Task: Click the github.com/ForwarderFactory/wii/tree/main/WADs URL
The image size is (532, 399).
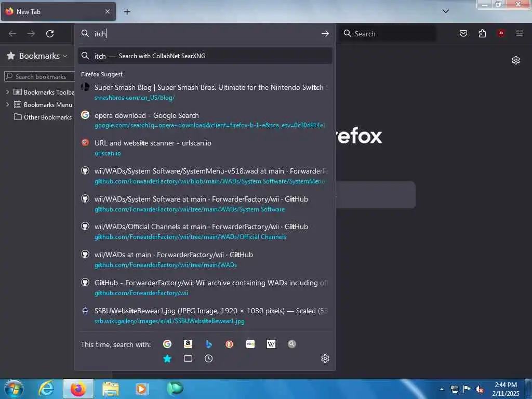Action: 166,265
